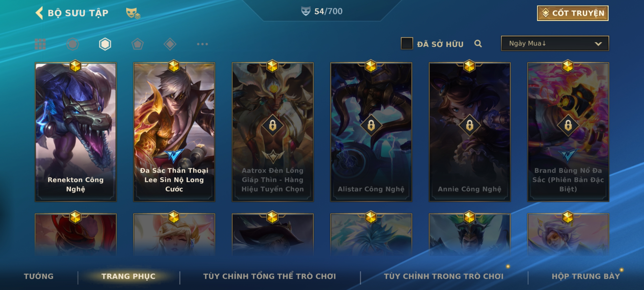Select the Lee Sin Nộ Long Cước skin
This screenshot has width=644, height=290.
pyautogui.click(x=174, y=132)
